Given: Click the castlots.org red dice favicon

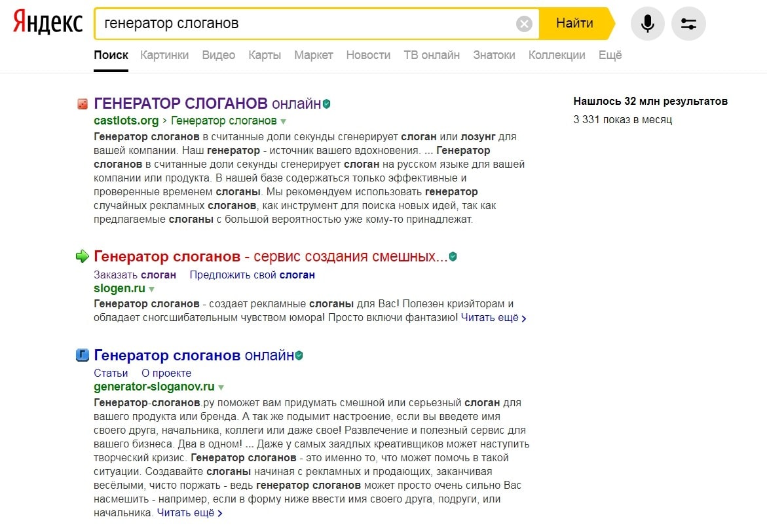Looking at the screenshot, I should pos(83,104).
